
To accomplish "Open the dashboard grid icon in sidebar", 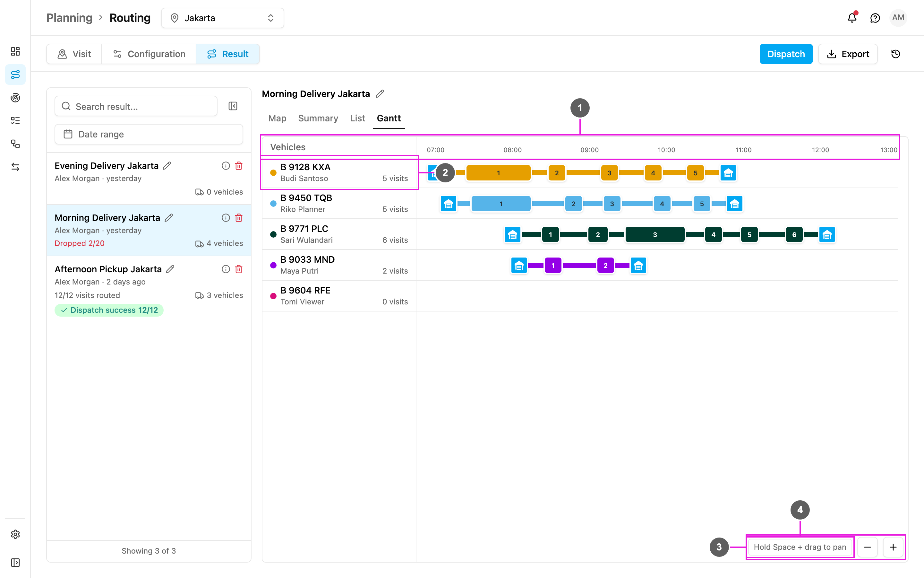I will (x=15, y=51).
